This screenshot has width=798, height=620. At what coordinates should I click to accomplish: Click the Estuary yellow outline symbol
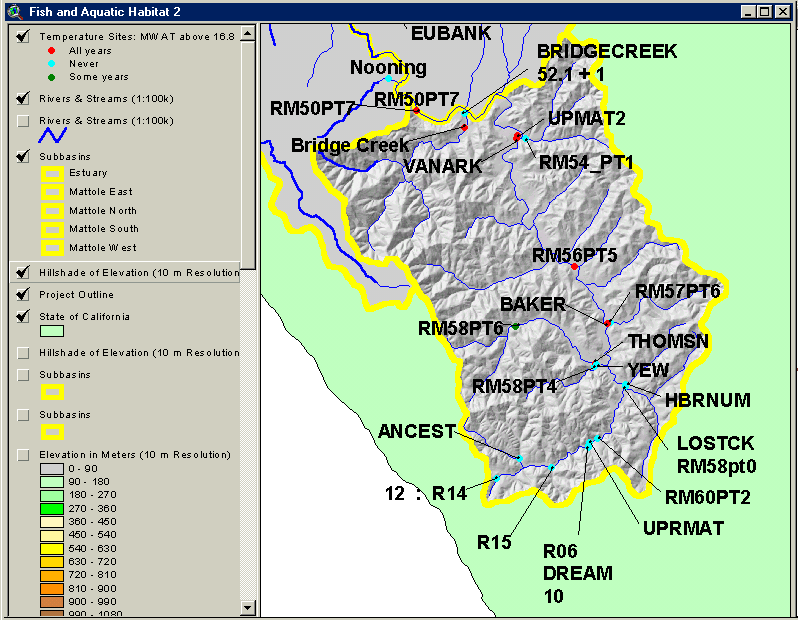click(x=52, y=174)
